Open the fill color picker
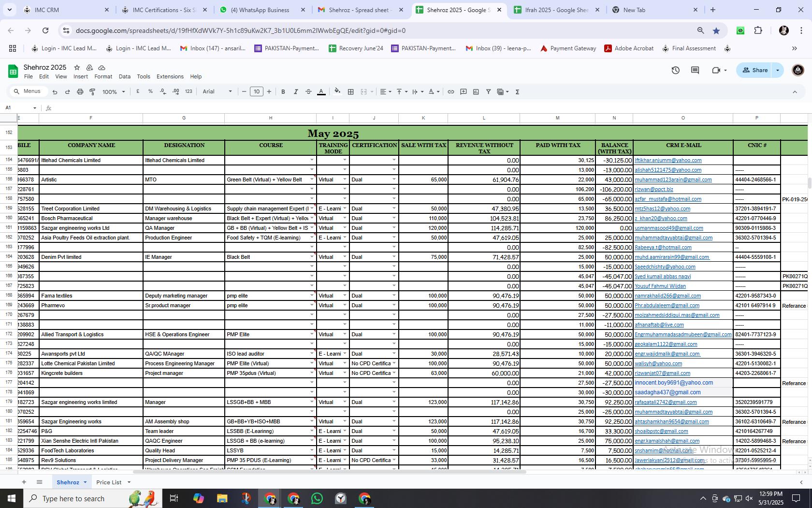812x508 pixels. coord(337,91)
